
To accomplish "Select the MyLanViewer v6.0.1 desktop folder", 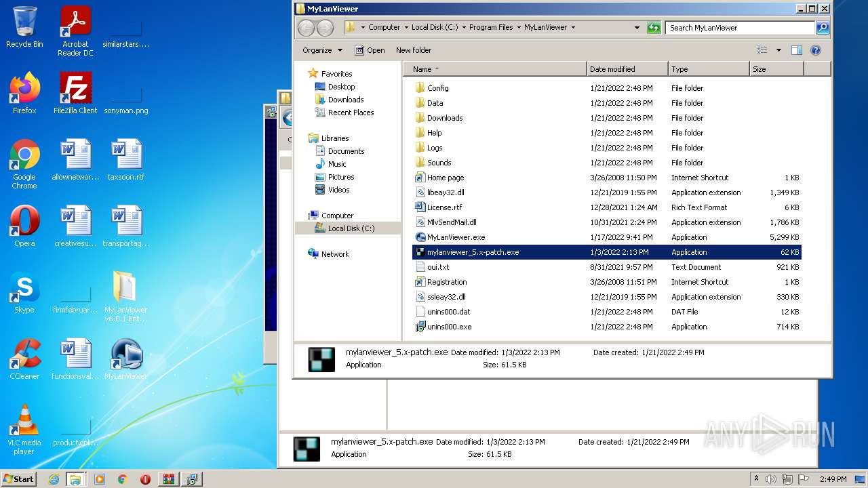I will 126,297.
